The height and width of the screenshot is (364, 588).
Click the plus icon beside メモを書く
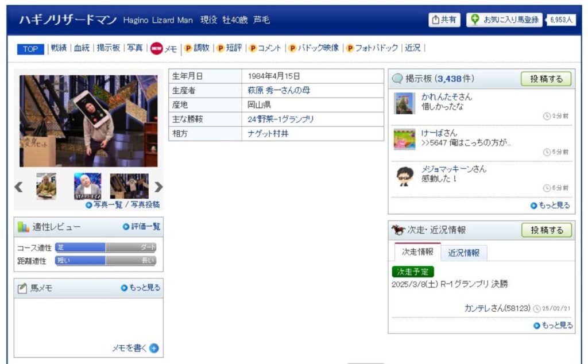[154, 348]
